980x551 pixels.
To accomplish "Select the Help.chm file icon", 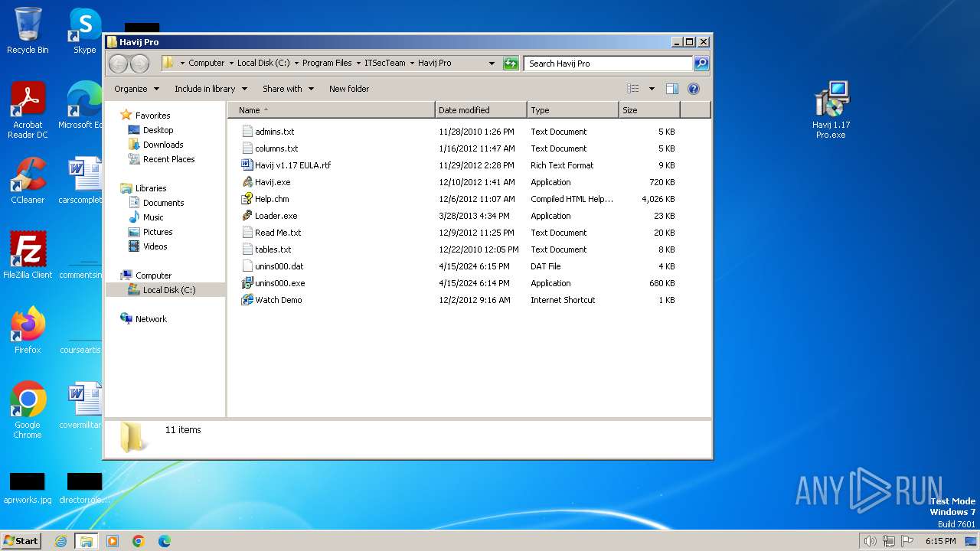I will (x=247, y=199).
